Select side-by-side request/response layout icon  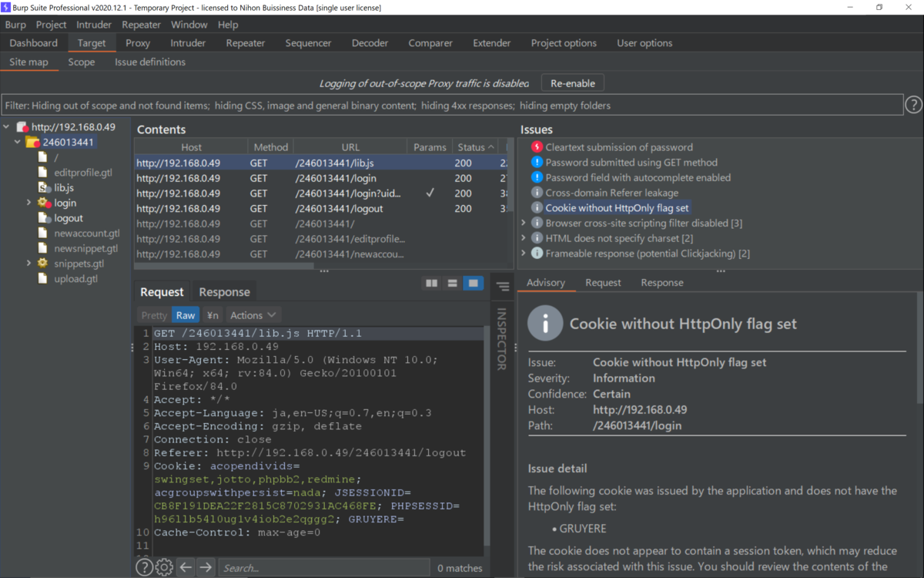pos(431,284)
